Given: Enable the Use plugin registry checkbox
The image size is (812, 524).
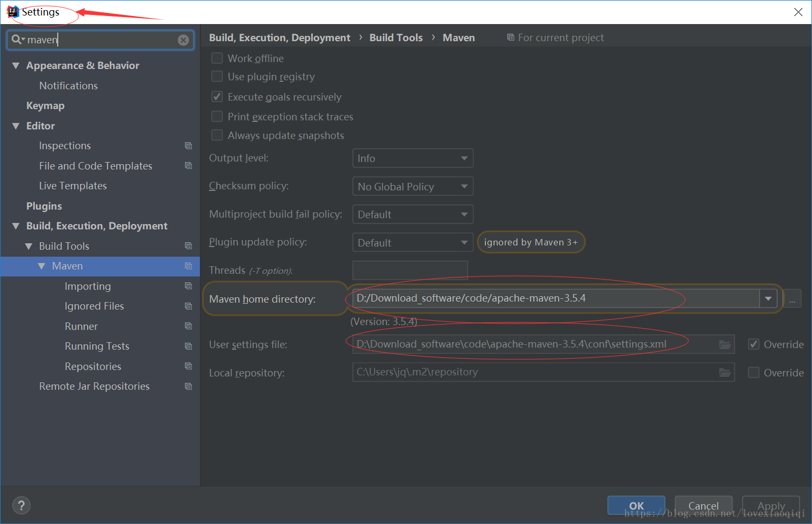Looking at the screenshot, I should click(217, 76).
